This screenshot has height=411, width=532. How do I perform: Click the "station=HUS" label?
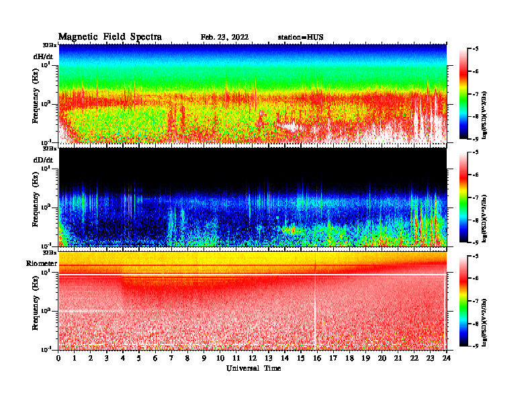coord(300,38)
